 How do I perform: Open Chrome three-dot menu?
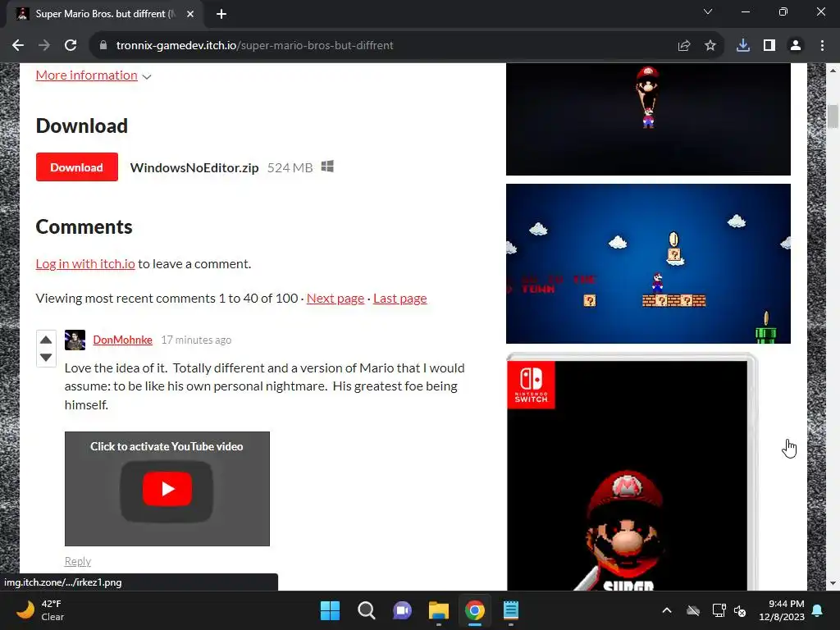pyautogui.click(x=822, y=46)
